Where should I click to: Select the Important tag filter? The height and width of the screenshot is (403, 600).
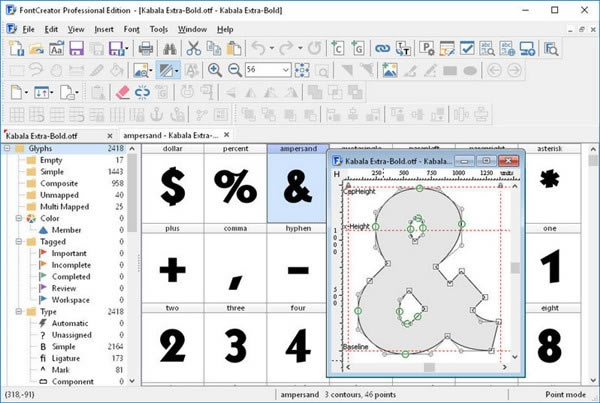[69, 253]
